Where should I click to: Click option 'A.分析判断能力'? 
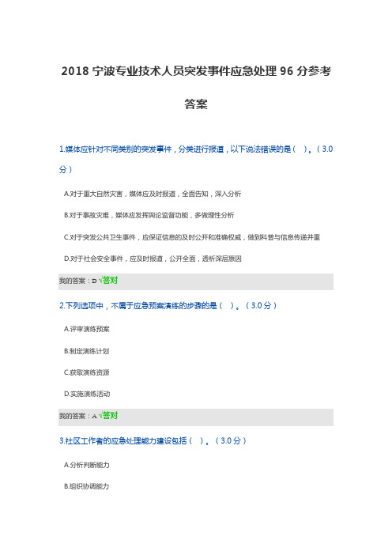coord(87,465)
